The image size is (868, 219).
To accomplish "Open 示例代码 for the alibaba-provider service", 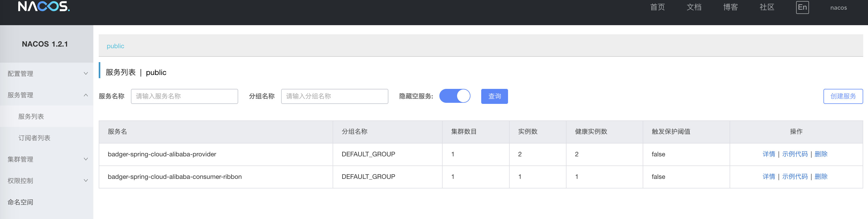I will 795,154.
